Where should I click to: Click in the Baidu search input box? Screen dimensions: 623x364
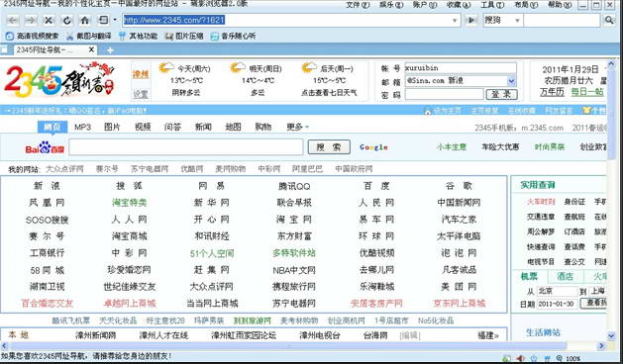click(186, 147)
